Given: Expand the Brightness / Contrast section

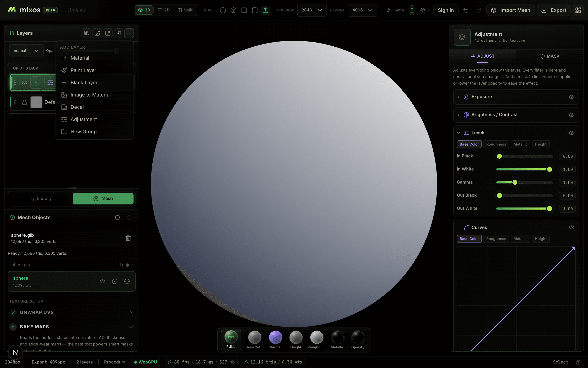Looking at the screenshot, I should (x=459, y=115).
